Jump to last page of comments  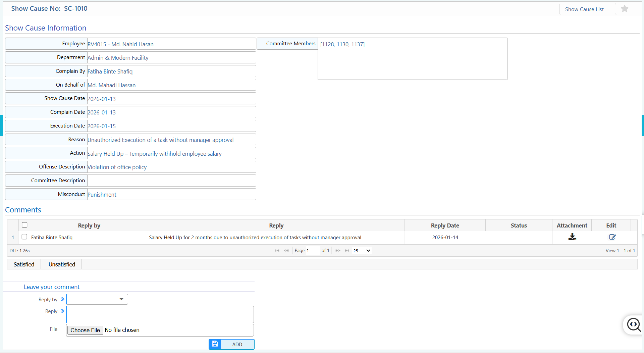[347, 250]
